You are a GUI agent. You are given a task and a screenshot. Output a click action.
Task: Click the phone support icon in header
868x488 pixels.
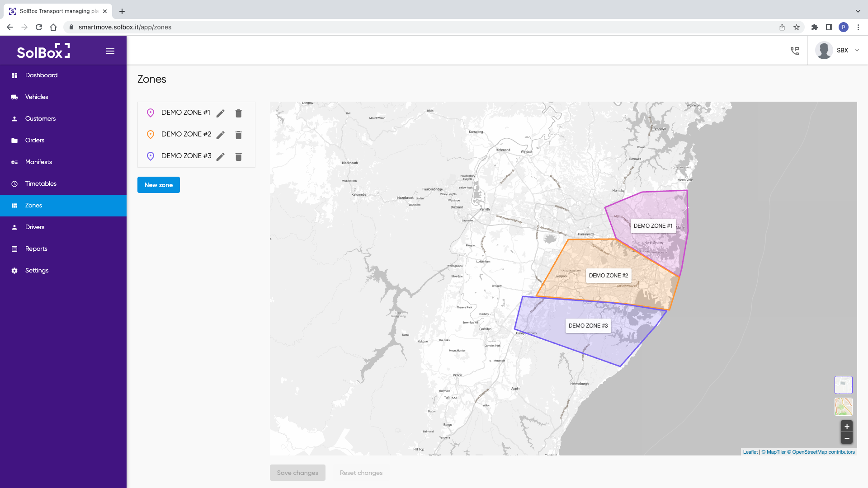pyautogui.click(x=795, y=51)
